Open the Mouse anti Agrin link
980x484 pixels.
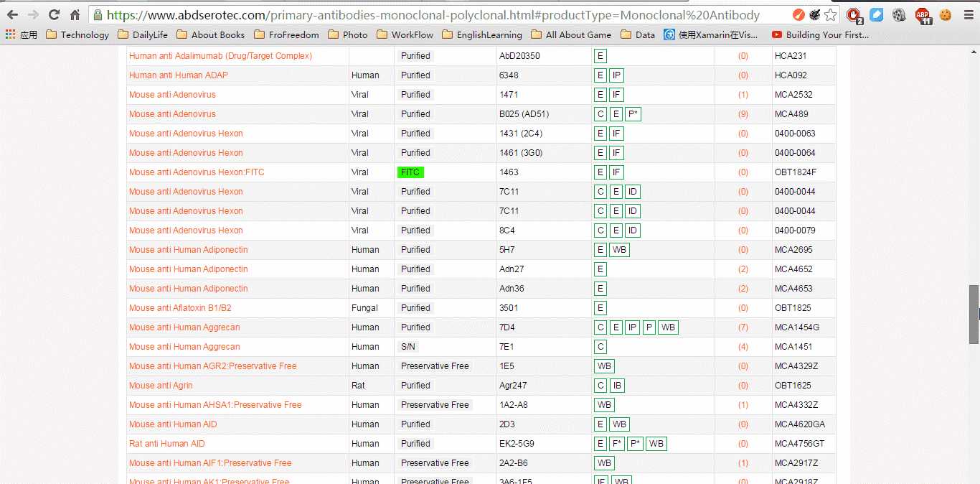point(161,386)
